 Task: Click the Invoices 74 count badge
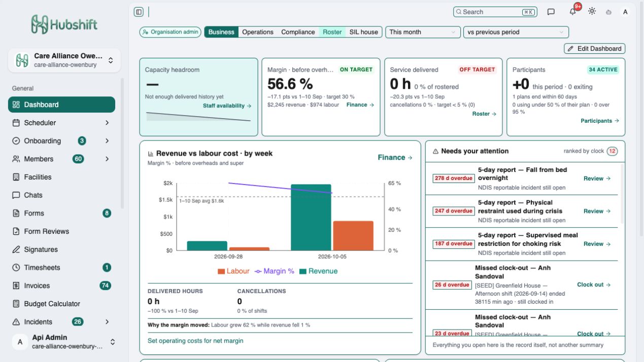pos(105,285)
